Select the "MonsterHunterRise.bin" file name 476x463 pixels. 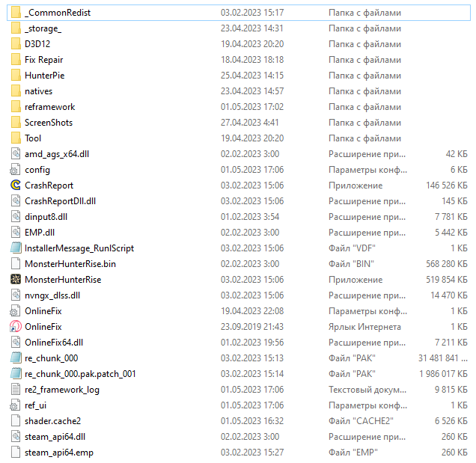(70, 264)
